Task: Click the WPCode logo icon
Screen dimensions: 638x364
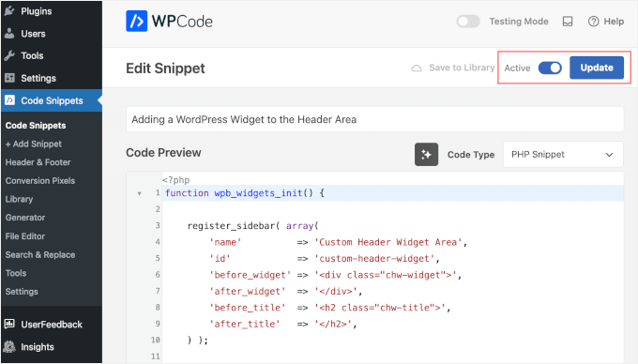Action: coord(136,22)
